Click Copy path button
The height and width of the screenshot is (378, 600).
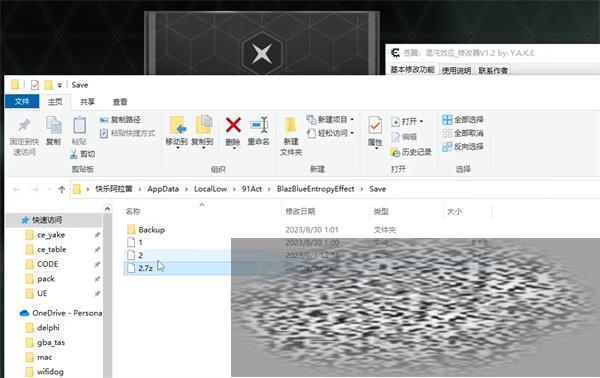point(120,120)
